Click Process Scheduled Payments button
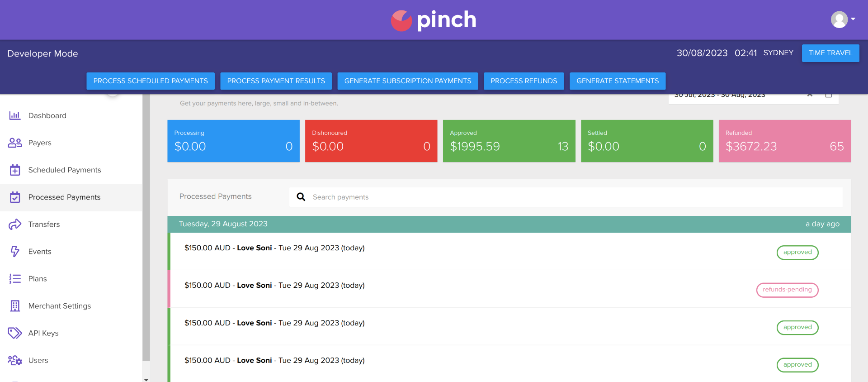868x382 pixels. [151, 81]
